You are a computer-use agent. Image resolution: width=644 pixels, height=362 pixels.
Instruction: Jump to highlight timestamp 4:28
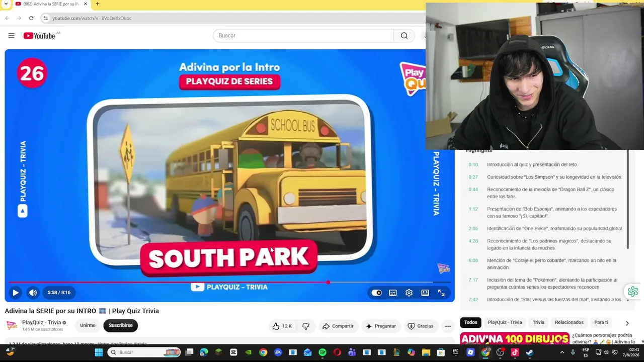point(473,241)
